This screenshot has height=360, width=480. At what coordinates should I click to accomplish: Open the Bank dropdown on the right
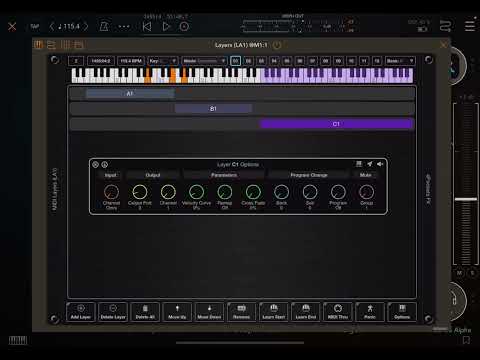pos(400,61)
